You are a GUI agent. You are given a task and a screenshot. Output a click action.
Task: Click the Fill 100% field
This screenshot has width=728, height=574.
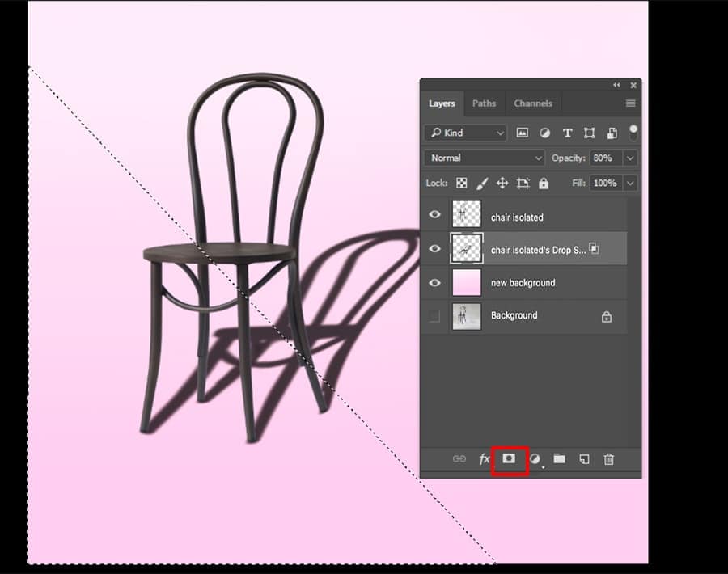pyautogui.click(x=607, y=183)
